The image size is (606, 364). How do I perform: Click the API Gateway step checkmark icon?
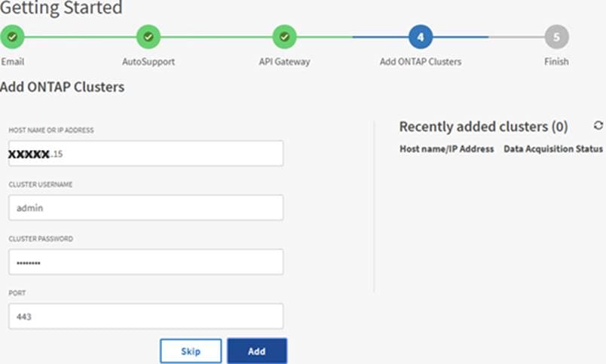284,37
